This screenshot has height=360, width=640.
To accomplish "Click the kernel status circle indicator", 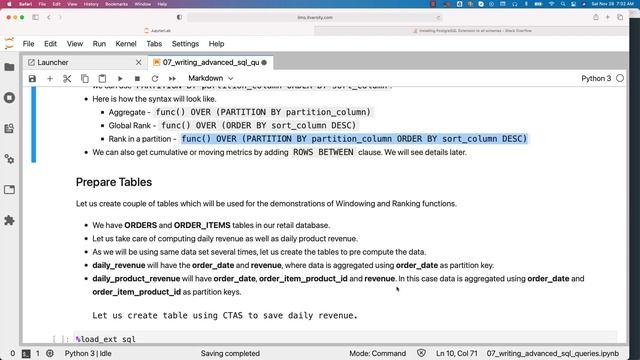I will 620,78.
